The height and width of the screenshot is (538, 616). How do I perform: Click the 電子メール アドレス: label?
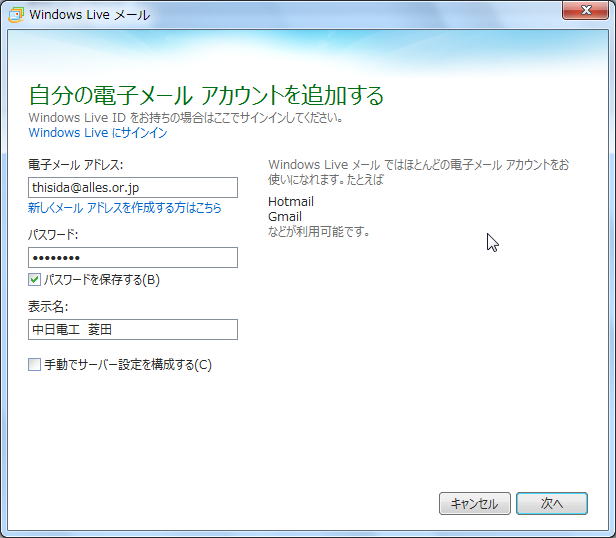click(75, 165)
